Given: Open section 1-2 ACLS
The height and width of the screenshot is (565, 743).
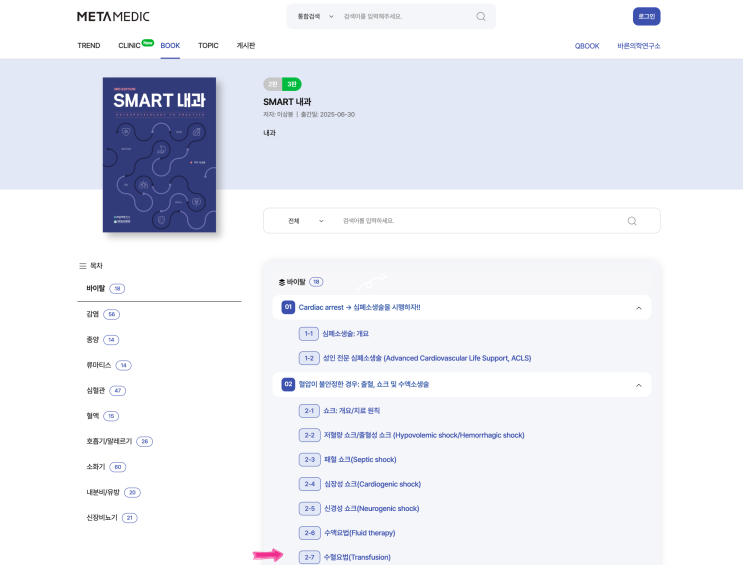Looking at the screenshot, I should [x=415, y=358].
